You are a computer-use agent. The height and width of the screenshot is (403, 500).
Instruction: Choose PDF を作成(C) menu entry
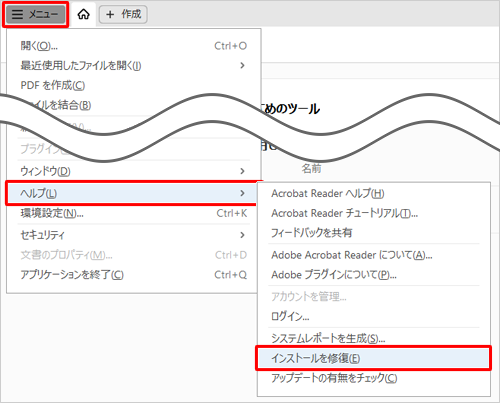click(133, 85)
